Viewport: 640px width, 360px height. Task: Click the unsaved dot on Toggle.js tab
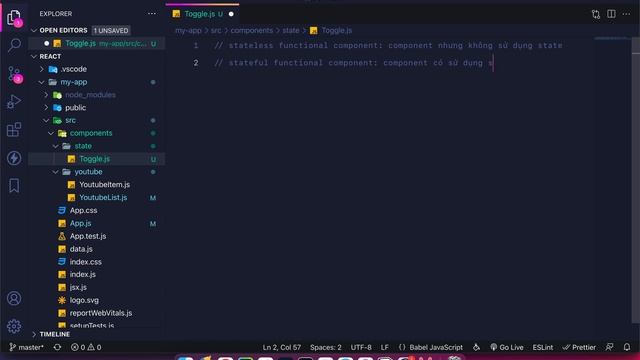coord(231,14)
